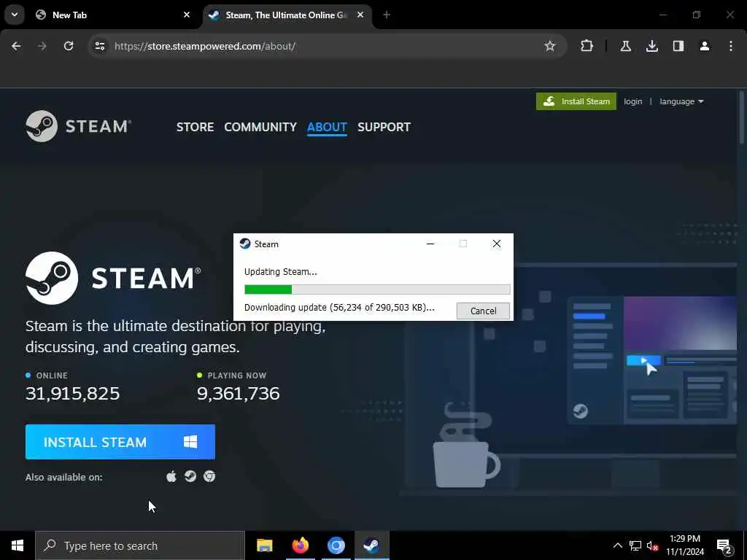Screen dimensions: 747x560
Task: Open Chromium from the taskbar
Action: (x=336, y=545)
